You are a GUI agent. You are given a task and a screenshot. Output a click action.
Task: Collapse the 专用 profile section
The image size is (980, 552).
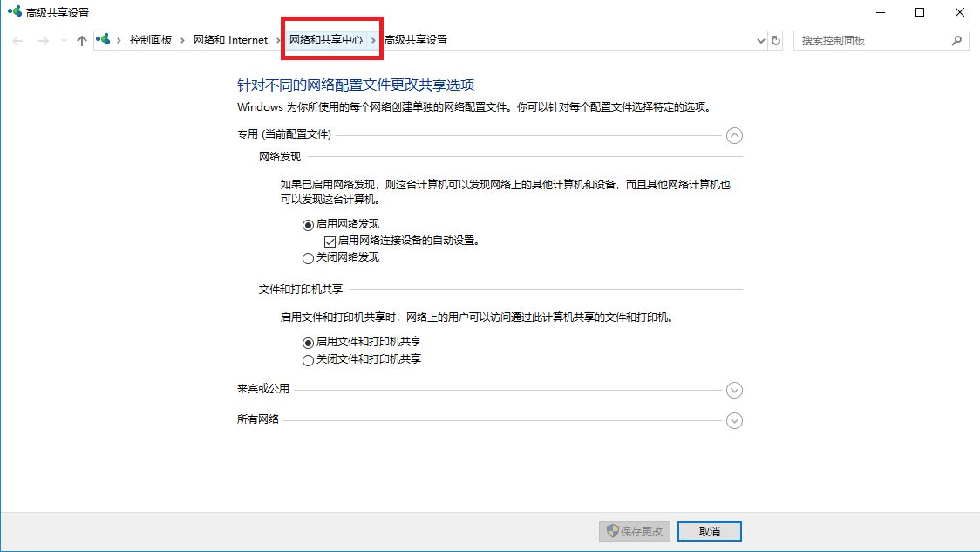[x=734, y=136]
